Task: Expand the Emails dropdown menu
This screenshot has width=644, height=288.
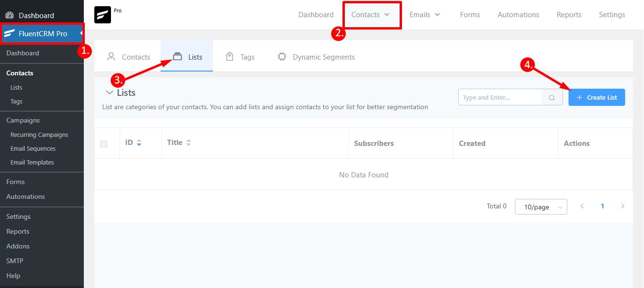Action: (x=424, y=15)
